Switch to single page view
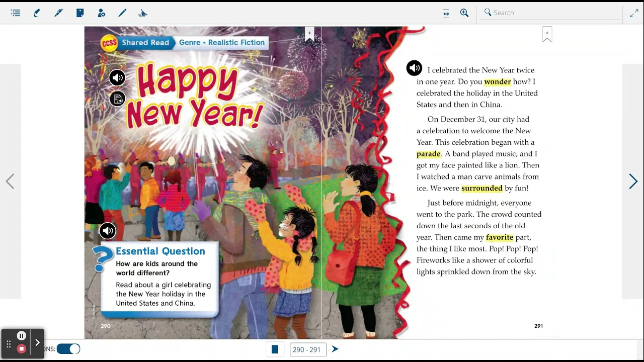Screen dimensions: 644x362 click(275, 349)
